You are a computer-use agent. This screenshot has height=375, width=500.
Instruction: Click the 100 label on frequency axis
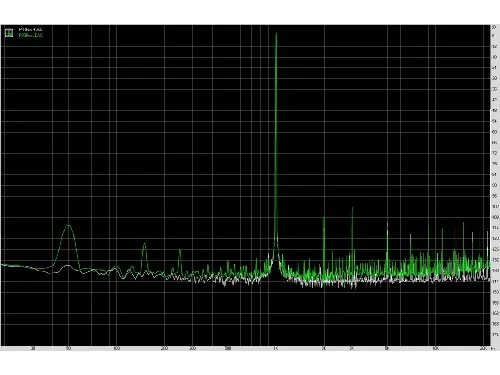click(116, 349)
